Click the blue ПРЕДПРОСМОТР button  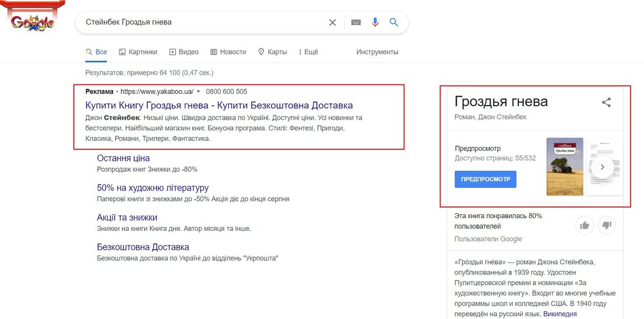pyautogui.click(x=485, y=179)
